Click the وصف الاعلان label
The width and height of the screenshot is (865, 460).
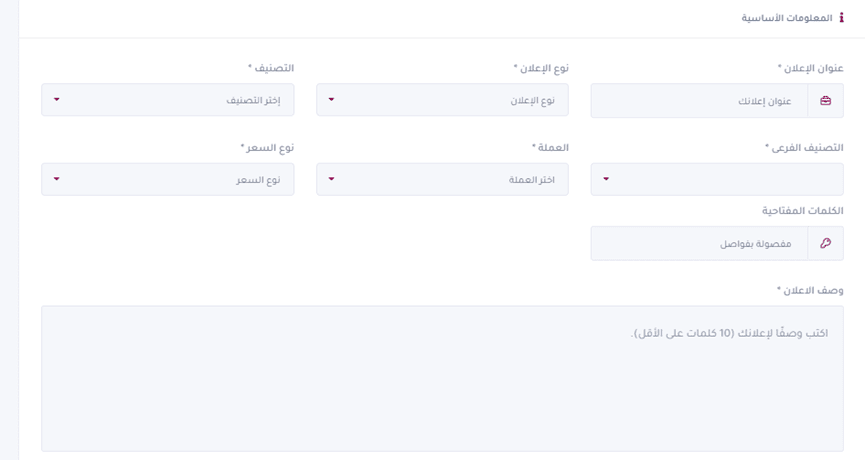click(x=810, y=290)
